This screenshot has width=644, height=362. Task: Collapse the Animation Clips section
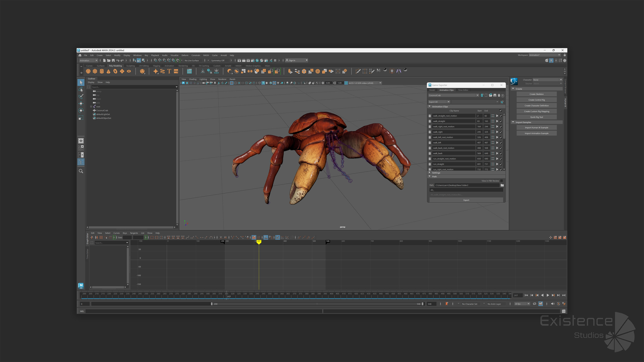[430, 106]
